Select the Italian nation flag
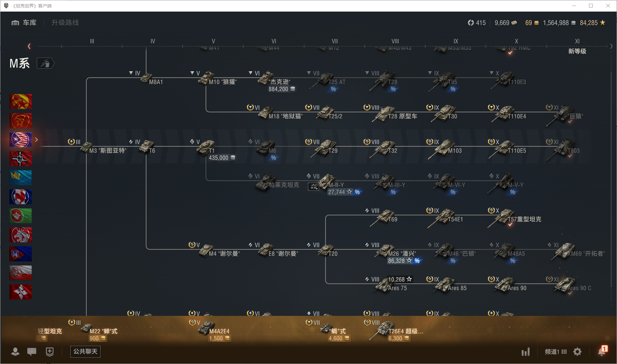 click(x=21, y=216)
